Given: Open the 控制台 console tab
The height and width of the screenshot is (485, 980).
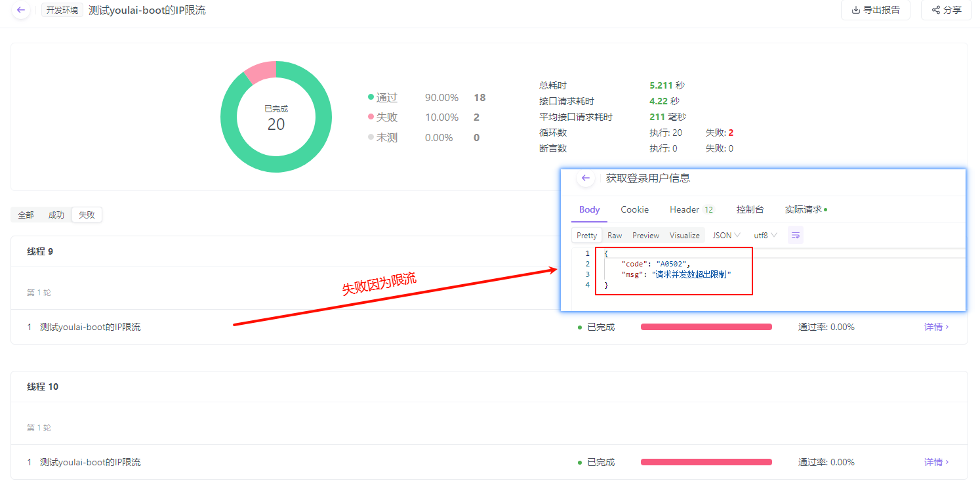Looking at the screenshot, I should pos(750,209).
